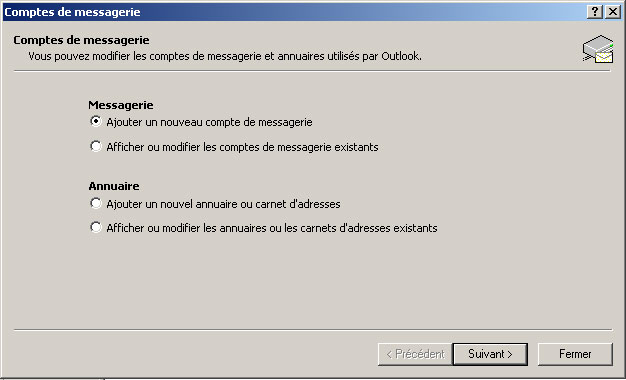
Task: Click the 'Vous pouvez modifier les comptes' description text
Action: point(225,56)
